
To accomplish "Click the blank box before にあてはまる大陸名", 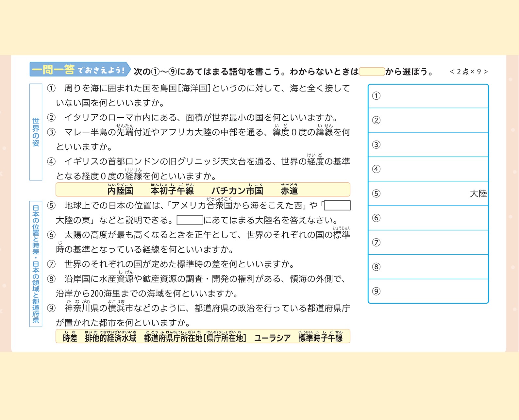I will point(190,220).
